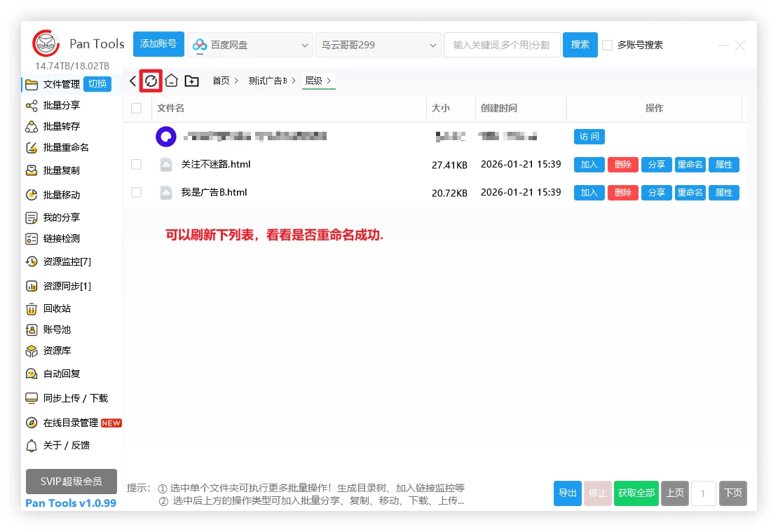Open 自动回复 in the sidebar
The height and width of the screenshot is (532, 778).
point(61,374)
